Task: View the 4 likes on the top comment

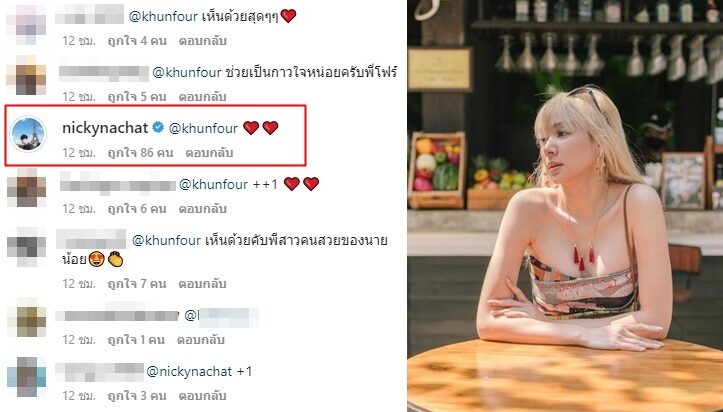Action: click(136, 41)
